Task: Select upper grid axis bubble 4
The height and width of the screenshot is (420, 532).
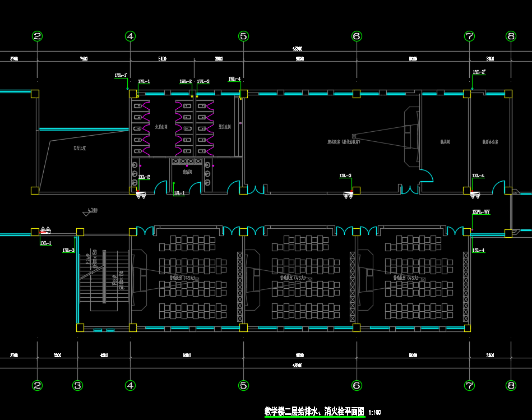Action: pos(130,36)
